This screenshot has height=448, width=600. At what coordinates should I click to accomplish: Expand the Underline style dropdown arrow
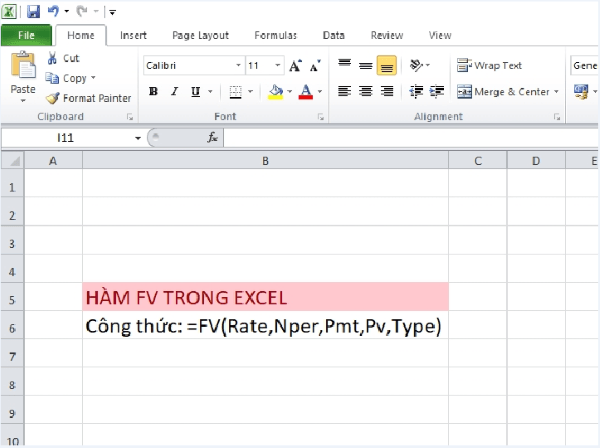[x=210, y=91]
